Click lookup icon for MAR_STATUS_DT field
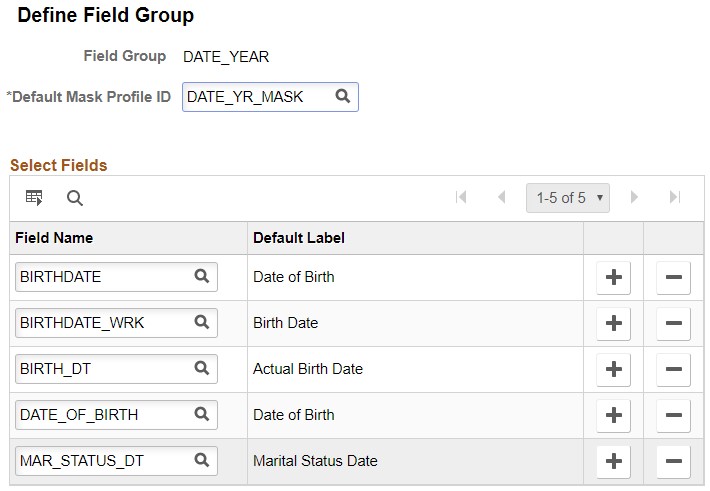This screenshot has width=710, height=491. 201,461
